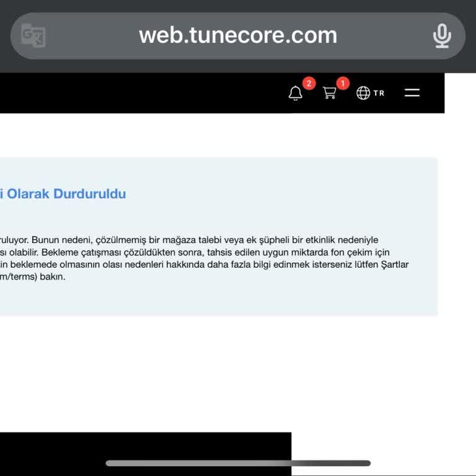Select the web.tunecore.com address field
This screenshot has height=476, width=476.
point(238,36)
